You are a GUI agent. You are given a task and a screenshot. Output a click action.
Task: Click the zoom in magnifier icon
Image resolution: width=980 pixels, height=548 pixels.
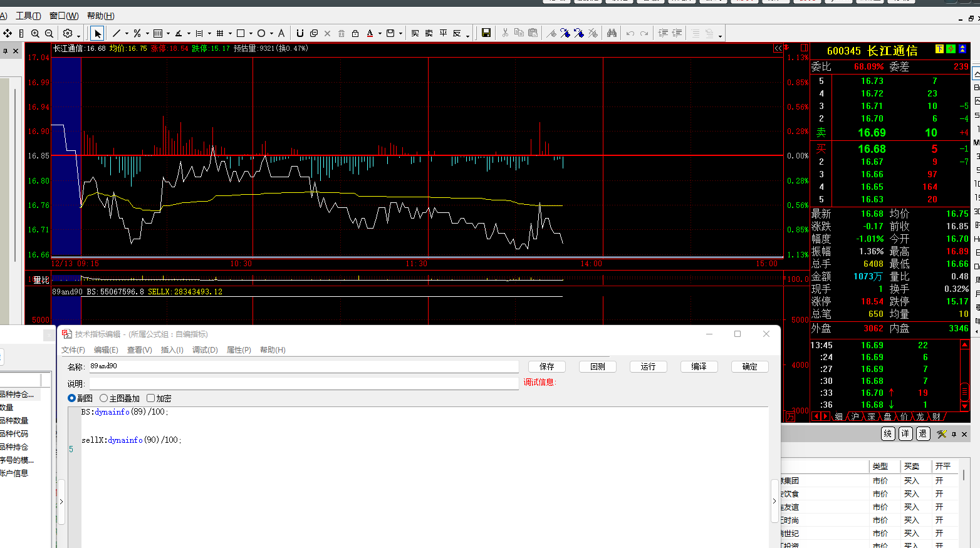(x=35, y=33)
